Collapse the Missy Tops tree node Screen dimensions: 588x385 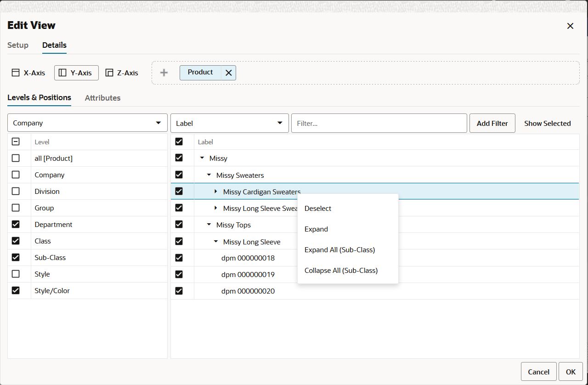209,225
